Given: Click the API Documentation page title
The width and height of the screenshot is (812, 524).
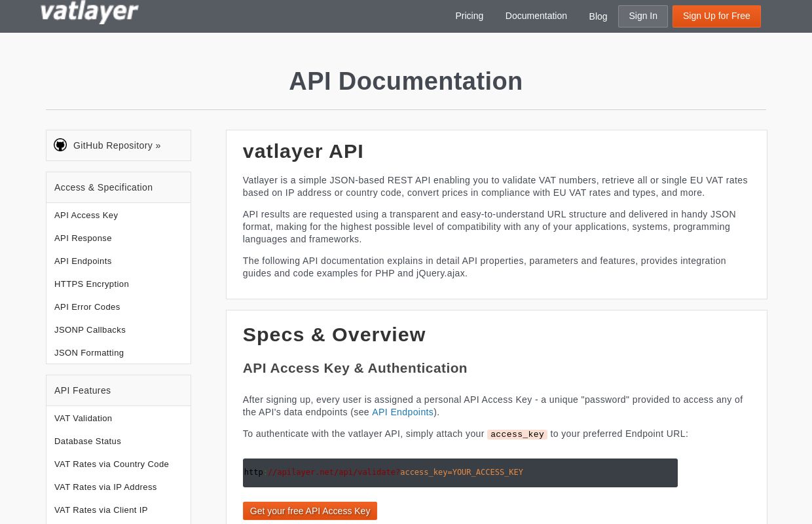Looking at the screenshot, I should [406, 81].
